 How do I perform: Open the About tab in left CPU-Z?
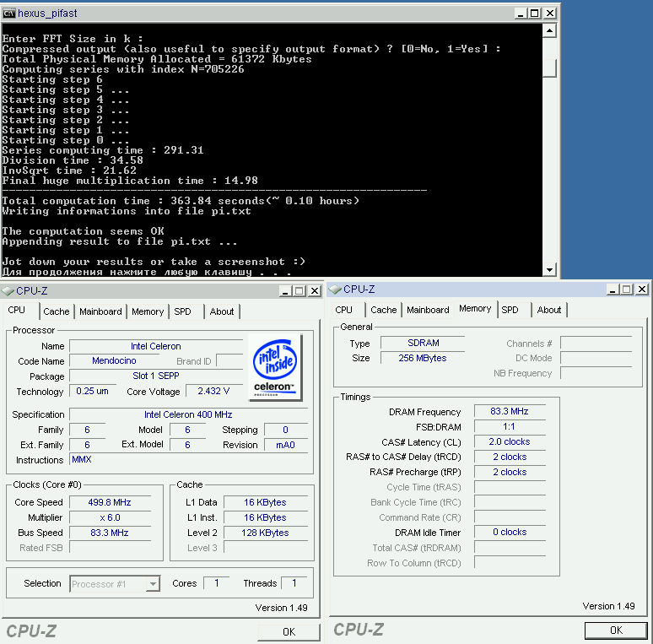pos(222,311)
